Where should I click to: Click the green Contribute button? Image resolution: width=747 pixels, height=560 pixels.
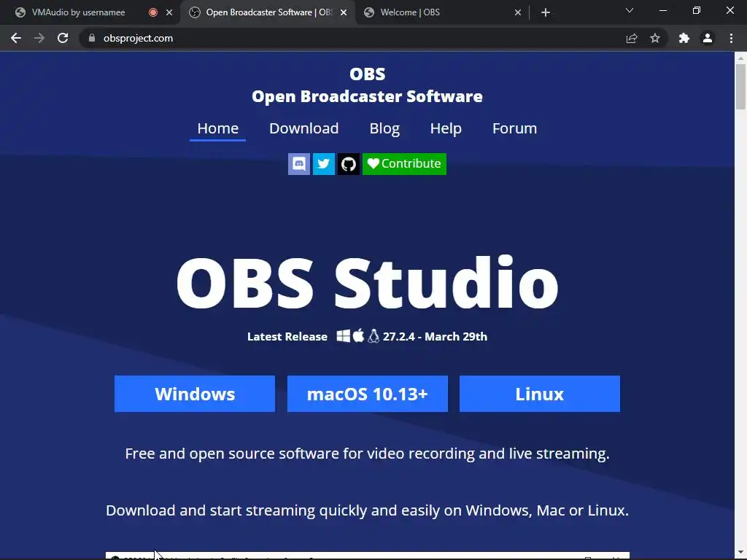coord(404,164)
